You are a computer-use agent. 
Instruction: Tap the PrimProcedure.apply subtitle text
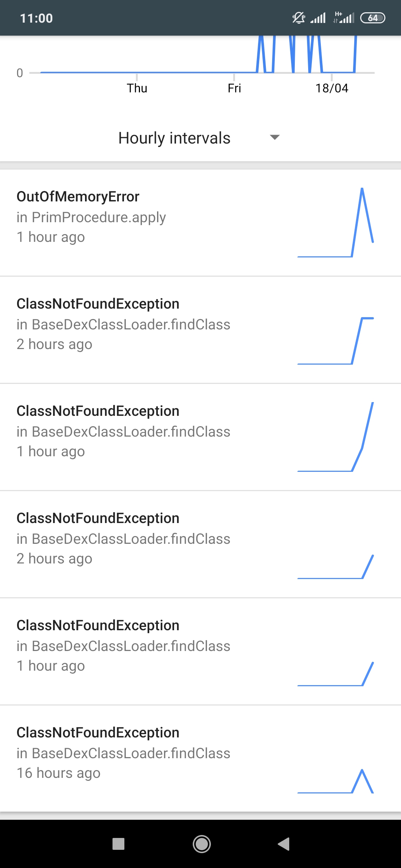[91, 217]
